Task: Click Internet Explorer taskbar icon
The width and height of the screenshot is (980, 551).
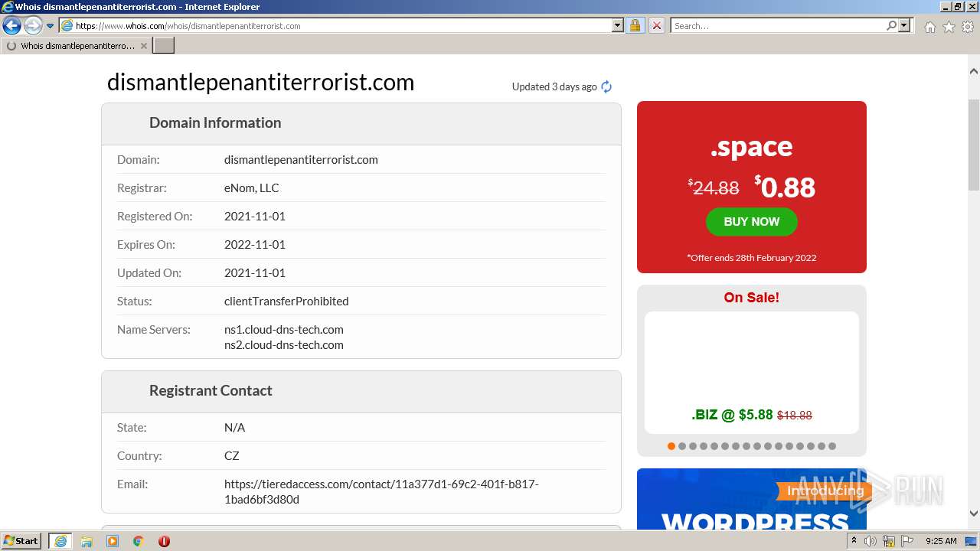Action: [60, 541]
